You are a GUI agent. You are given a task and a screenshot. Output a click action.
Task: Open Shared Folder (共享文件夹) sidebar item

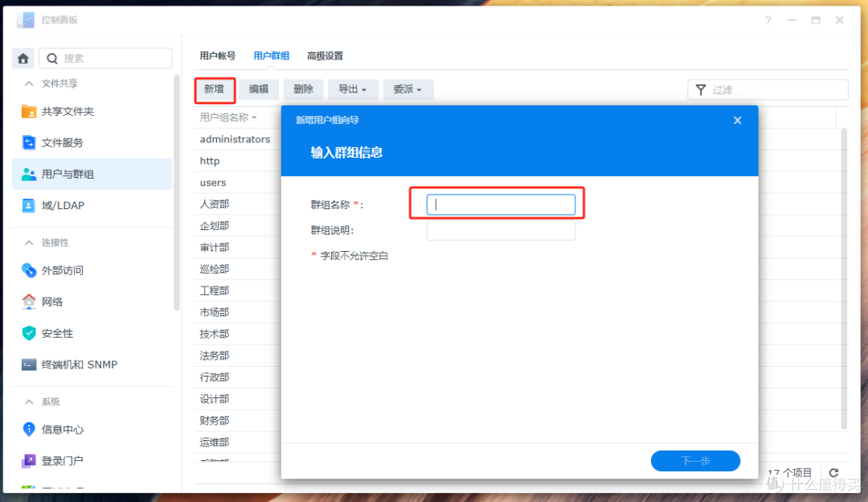pyautogui.click(x=92, y=111)
